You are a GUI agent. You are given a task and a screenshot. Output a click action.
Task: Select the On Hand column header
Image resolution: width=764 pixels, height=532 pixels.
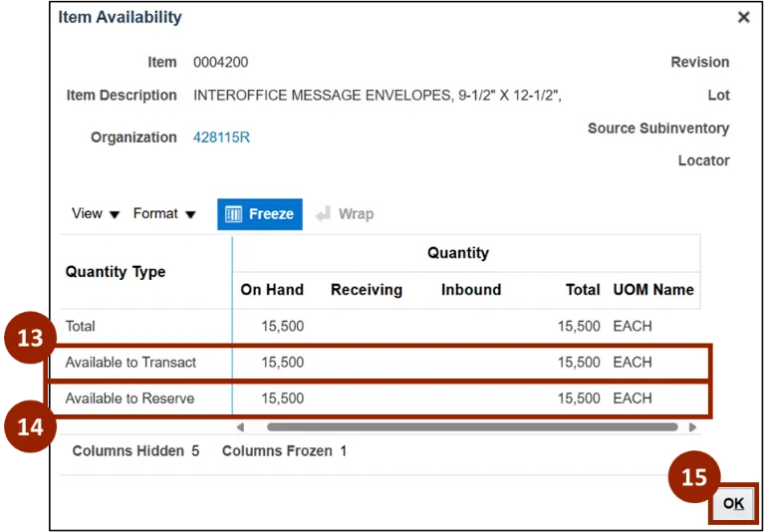coord(272,290)
